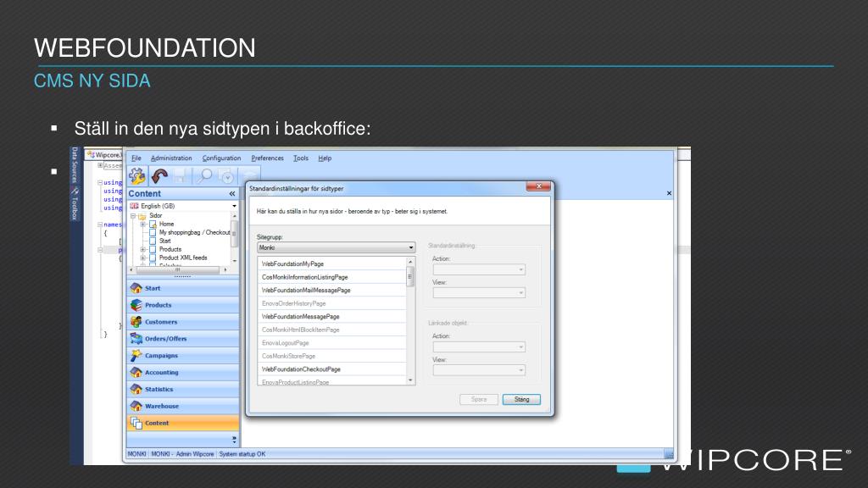This screenshot has width=868, height=488.
Task: Click the Warehouse icon in navigation pane
Action: (x=136, y=406)
